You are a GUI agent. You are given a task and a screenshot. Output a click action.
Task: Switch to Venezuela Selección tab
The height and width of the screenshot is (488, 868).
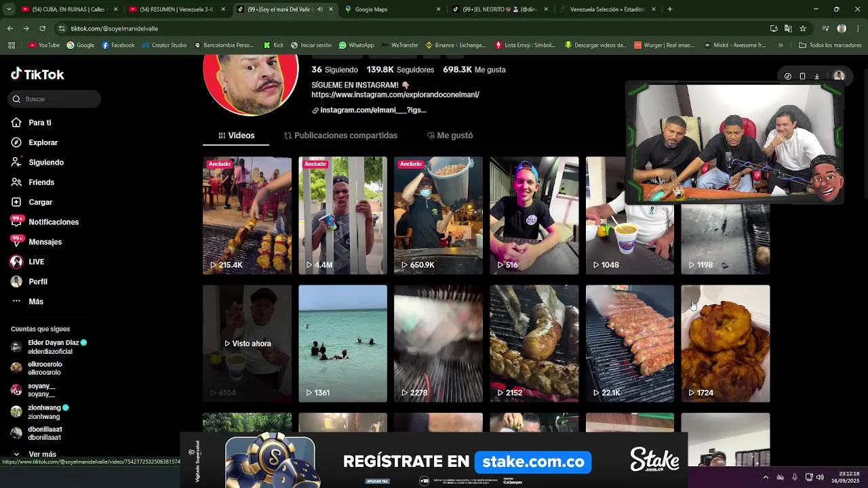pos(607,9)
